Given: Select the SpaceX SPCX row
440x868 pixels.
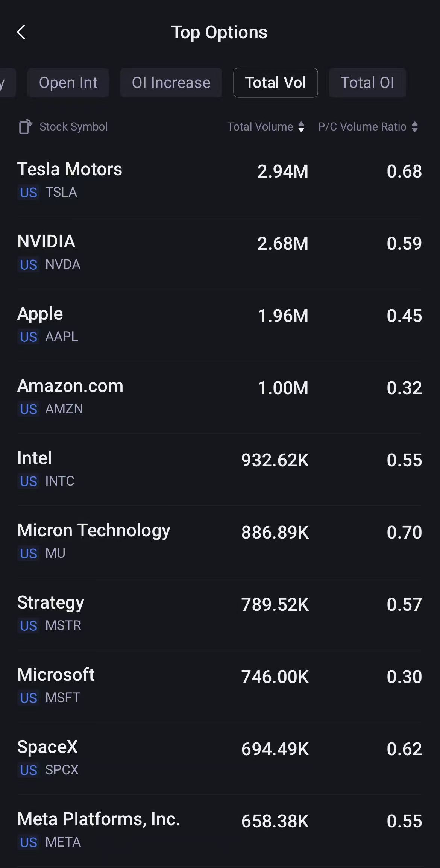Looking at the screenshot, I should coord(220,758).
